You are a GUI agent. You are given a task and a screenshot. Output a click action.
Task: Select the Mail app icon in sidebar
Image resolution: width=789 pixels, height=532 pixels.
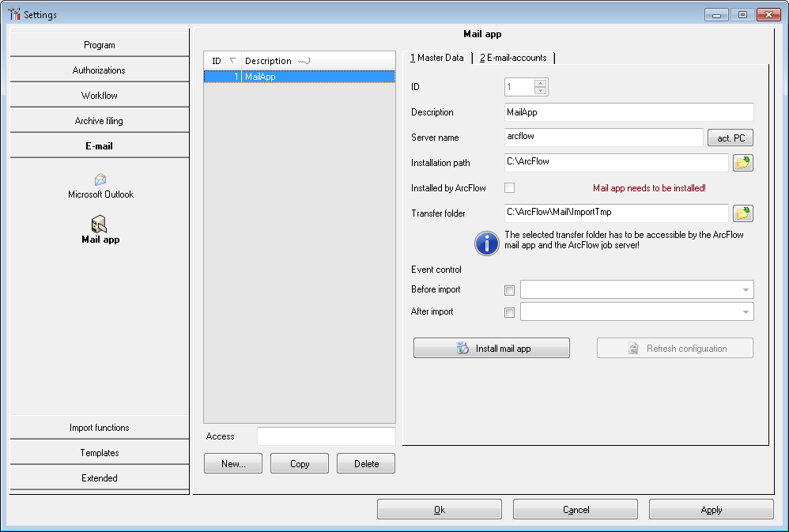[x=99, y=224]
